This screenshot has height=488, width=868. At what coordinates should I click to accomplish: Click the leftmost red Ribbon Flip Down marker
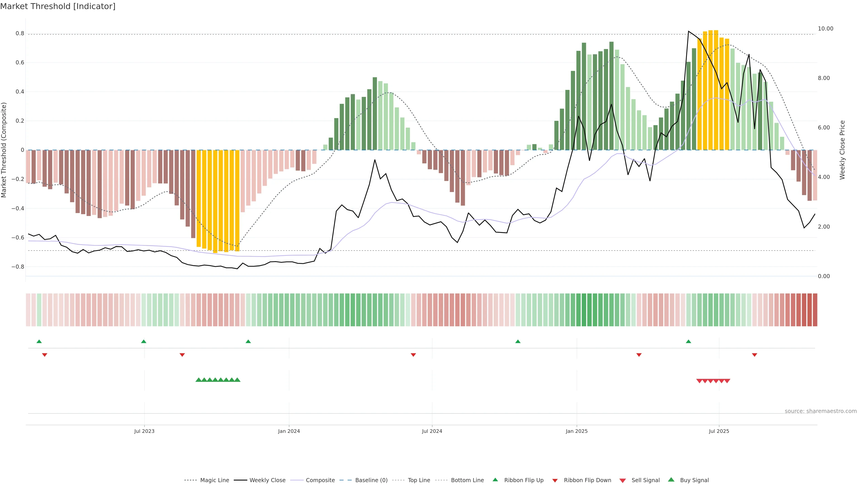(45, 355)
